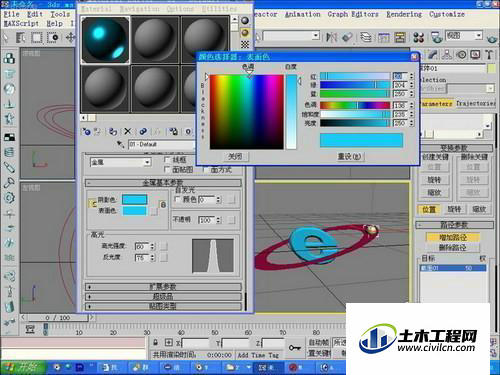
Task: Open the 金属 shader type dropdown
Action: [120, 162]
